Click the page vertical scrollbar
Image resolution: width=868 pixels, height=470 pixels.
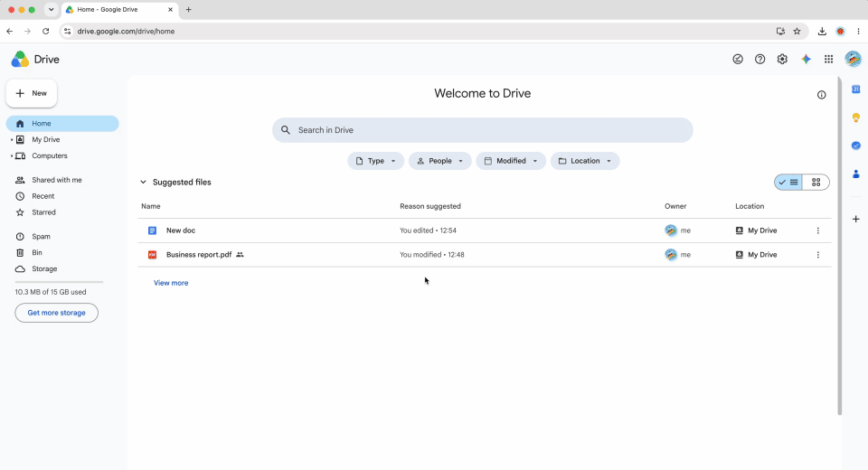(x=839, y=247)
